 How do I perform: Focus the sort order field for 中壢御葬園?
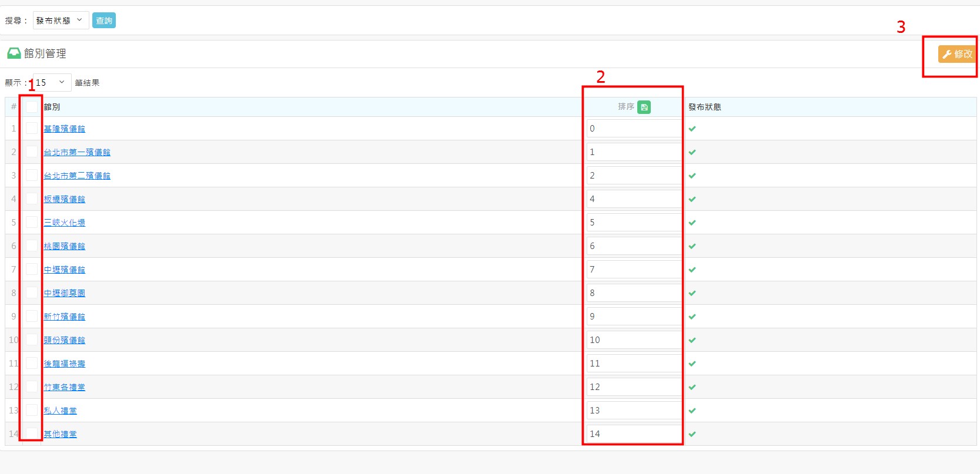click(x=634, y=293)
